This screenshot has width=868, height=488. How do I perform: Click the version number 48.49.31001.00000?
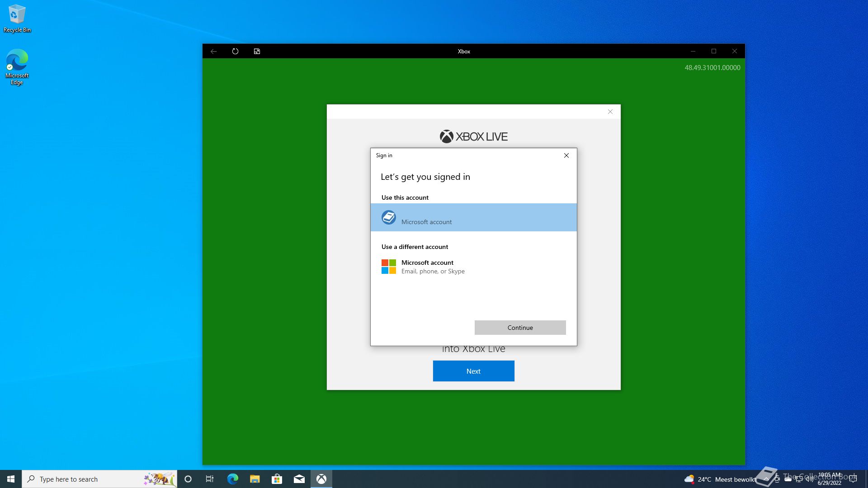(712, 68)
